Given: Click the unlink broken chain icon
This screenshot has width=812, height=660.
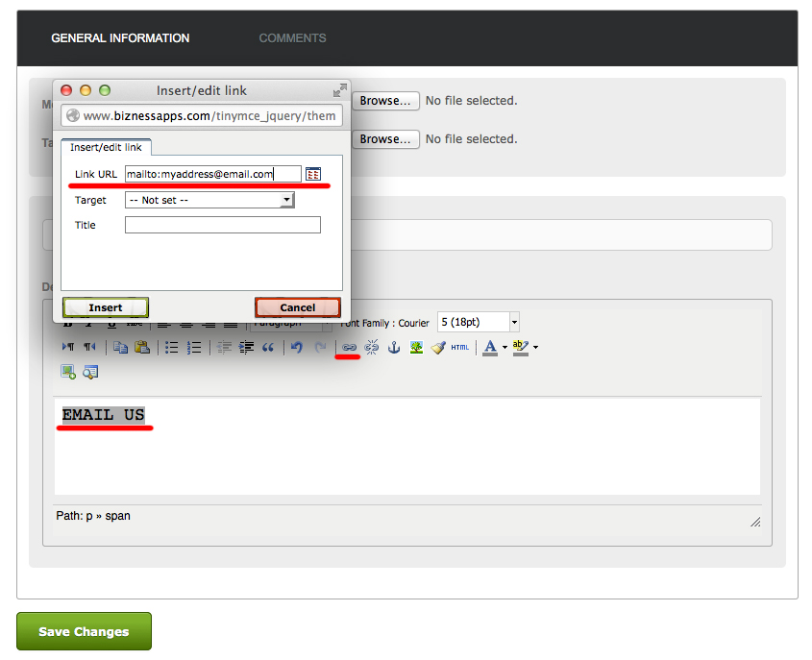Looking at the screenshot, I should 372,347.
